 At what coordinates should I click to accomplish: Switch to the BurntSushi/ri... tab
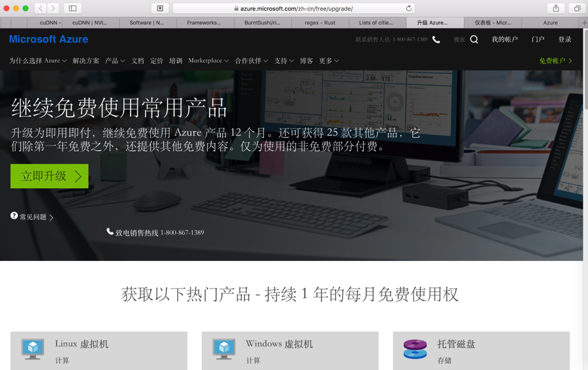[262, 23]
